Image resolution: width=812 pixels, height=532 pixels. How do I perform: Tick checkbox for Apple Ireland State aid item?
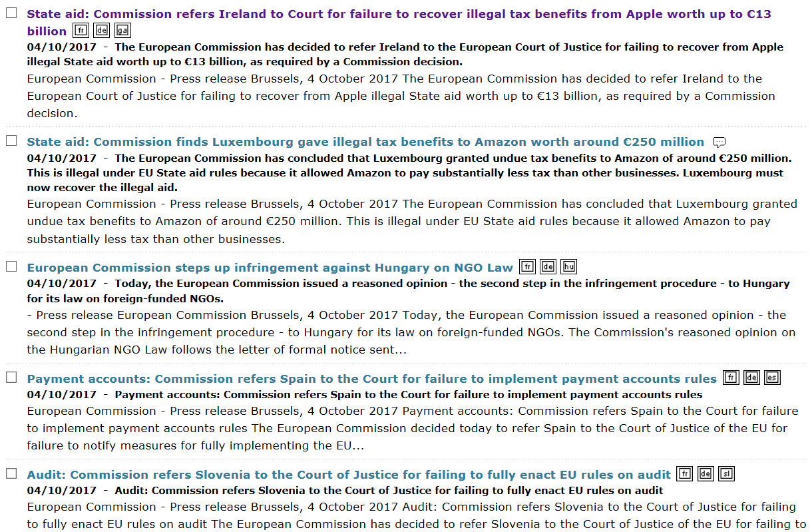pyautogui.click(x=11, y=13)
